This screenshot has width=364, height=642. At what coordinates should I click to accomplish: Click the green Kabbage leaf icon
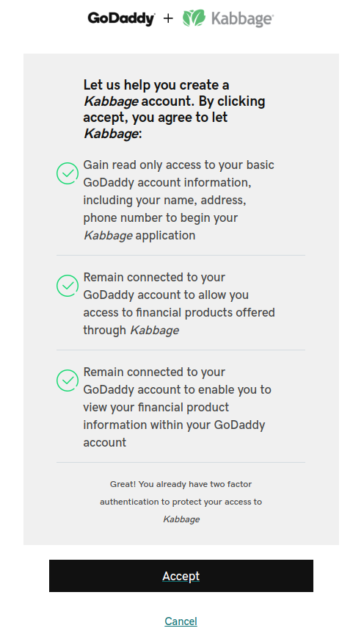(194, 18)
